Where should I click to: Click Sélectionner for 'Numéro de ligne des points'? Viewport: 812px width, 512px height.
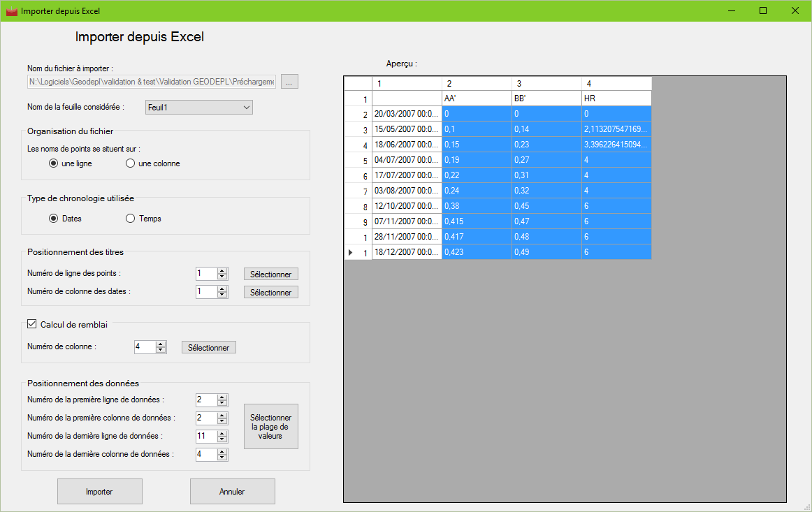270,274
